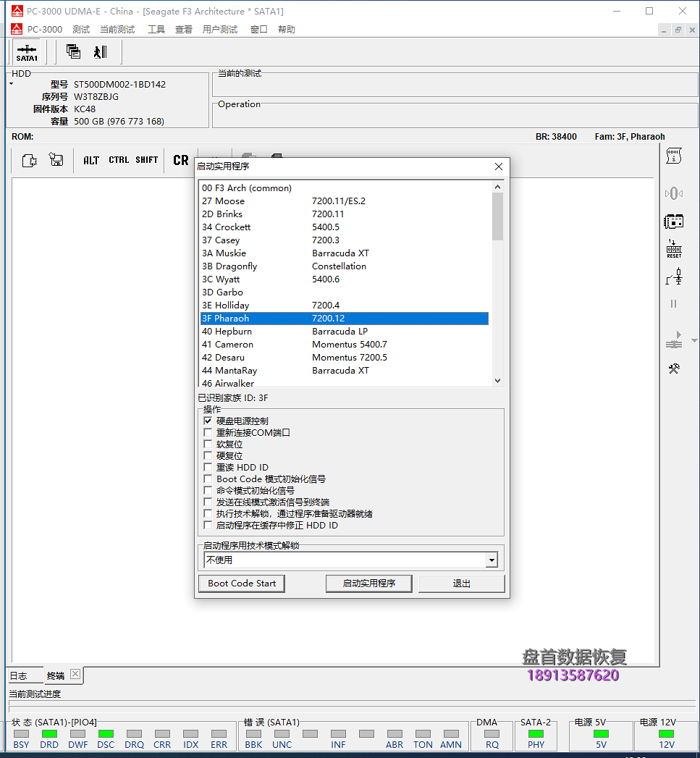Enable command mode initialization signal checkbox
The height and width of the screenshot is (758, 700).
pyautogui.click(x=208, y=490)
